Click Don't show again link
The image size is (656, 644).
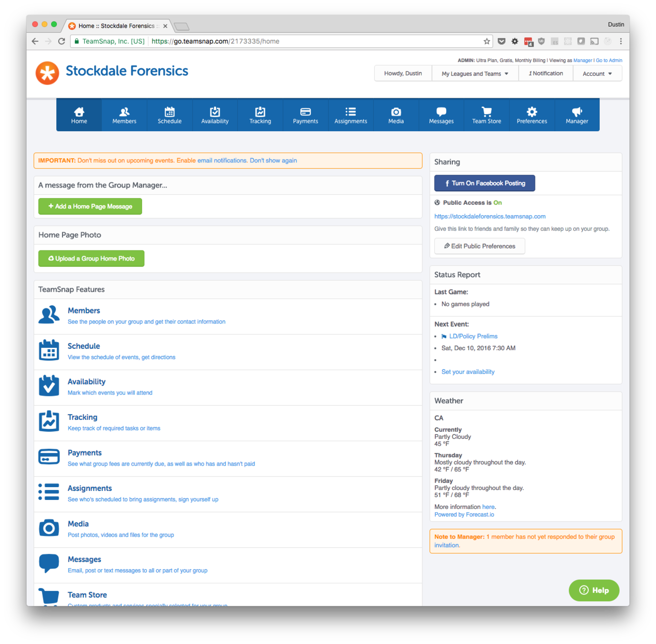273,161
